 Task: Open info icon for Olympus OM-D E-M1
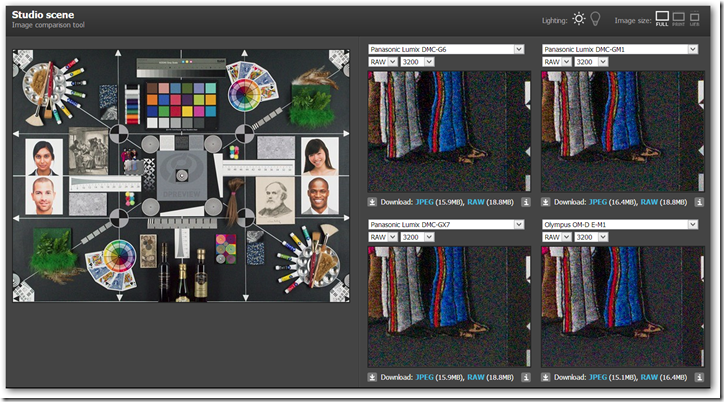(700, 377)
